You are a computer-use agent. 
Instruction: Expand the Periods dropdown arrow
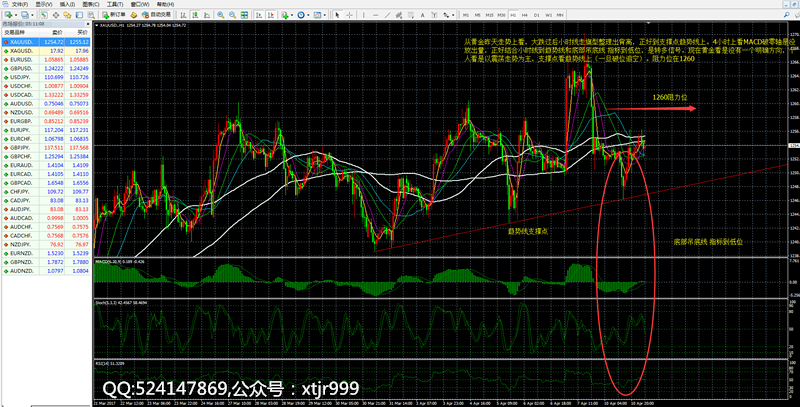coord(308,15)
